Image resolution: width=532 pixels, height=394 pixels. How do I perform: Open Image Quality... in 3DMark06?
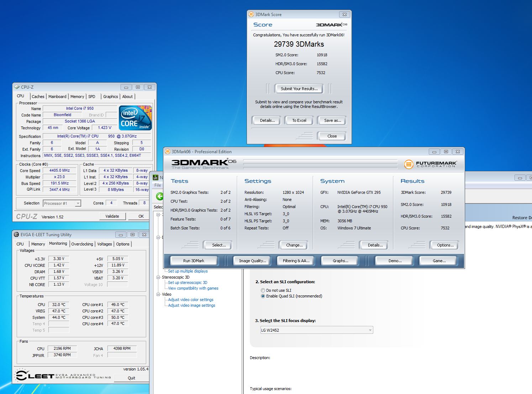coord(252,261)
